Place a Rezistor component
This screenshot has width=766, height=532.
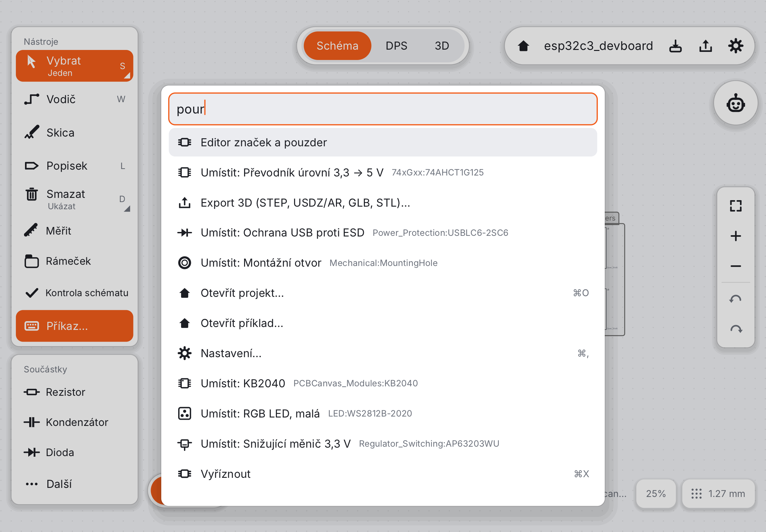coord(74,392)
